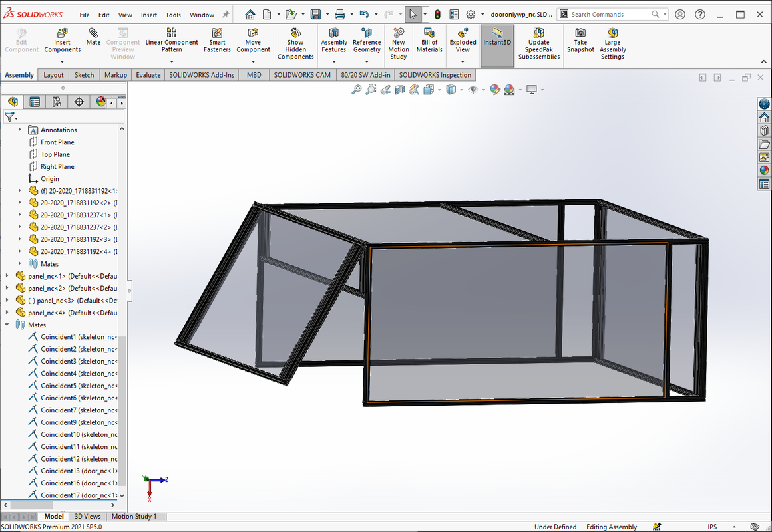
Task: Click the Save disk icon
Action: (315, 14)
